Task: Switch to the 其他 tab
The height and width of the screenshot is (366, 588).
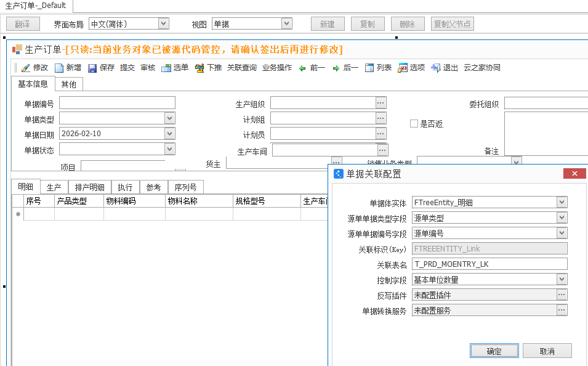Action: click(68, 84)
